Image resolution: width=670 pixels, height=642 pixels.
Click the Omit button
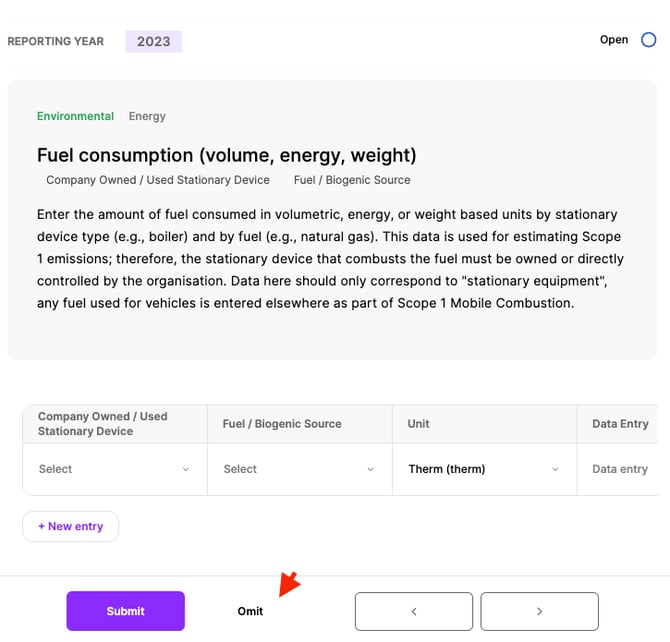[x=250, y=611]
